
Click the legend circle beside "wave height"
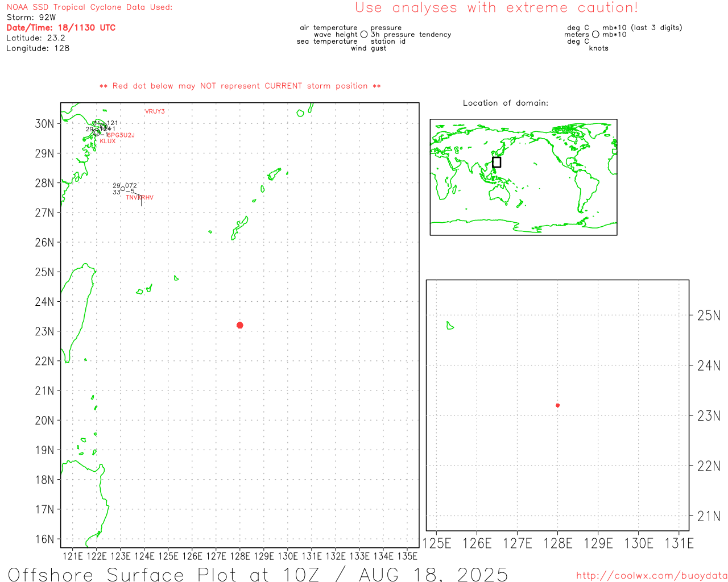(x=364, y=35)
